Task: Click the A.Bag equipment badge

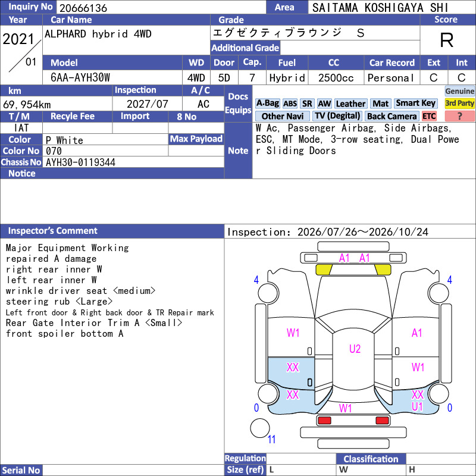Action: 267,104
